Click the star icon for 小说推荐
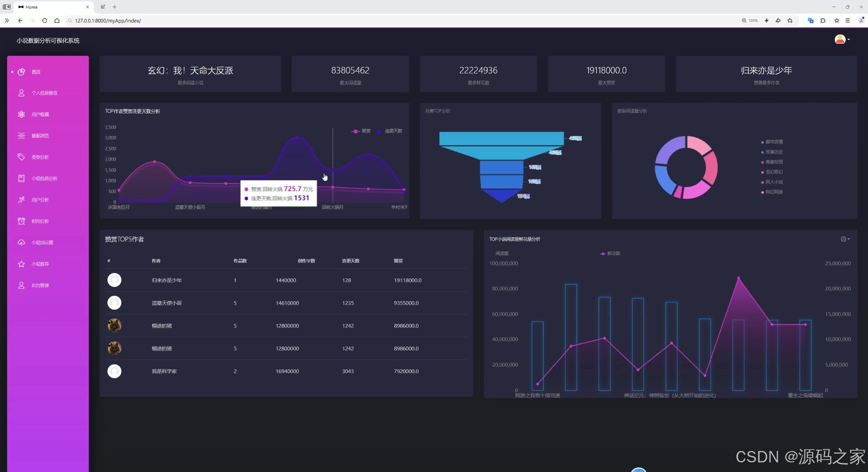The width and height of the screenshot is (868, 472). click(x=21, y=264)
